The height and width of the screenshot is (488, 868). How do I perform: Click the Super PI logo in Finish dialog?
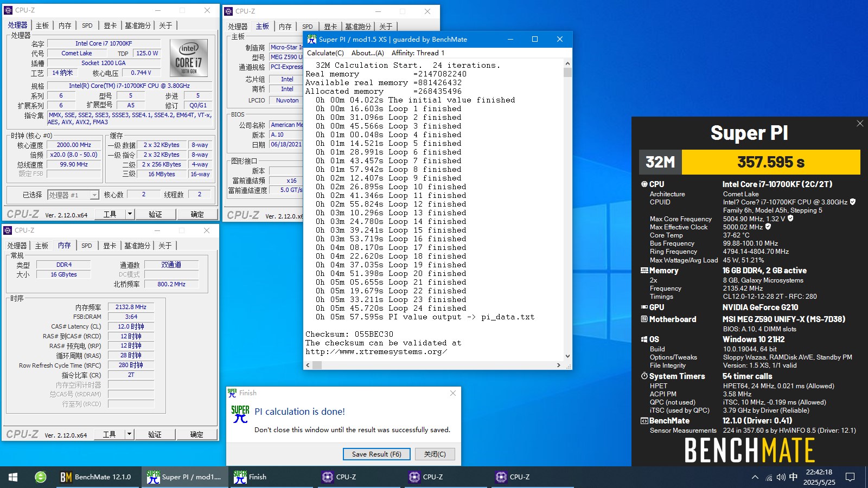(240, 414)
